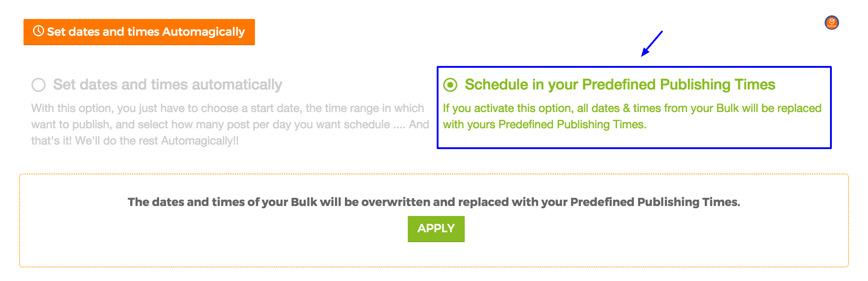868x281 pixels.
Task: Select the Predefined Publishing Times radio button
Action: click(450, 85)
